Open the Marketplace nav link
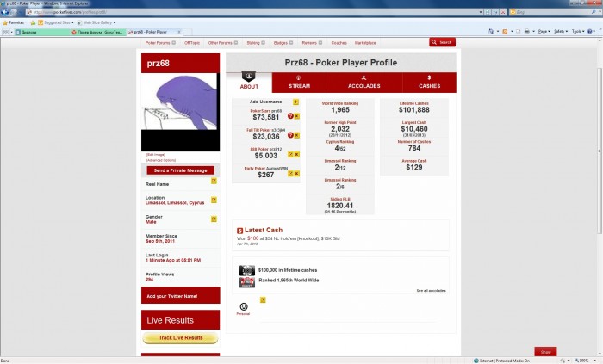The height and width of the screenshot is (364, 603). pos(365,43)
